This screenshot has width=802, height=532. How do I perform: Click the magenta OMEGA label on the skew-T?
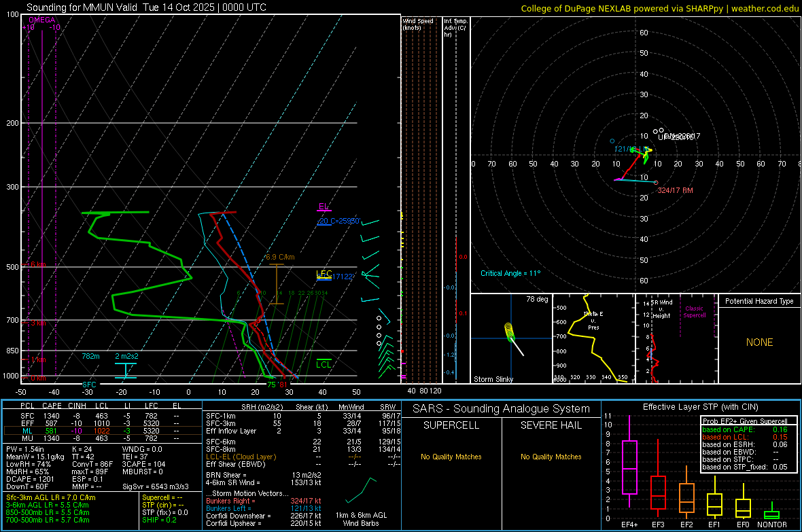[42, 20]
